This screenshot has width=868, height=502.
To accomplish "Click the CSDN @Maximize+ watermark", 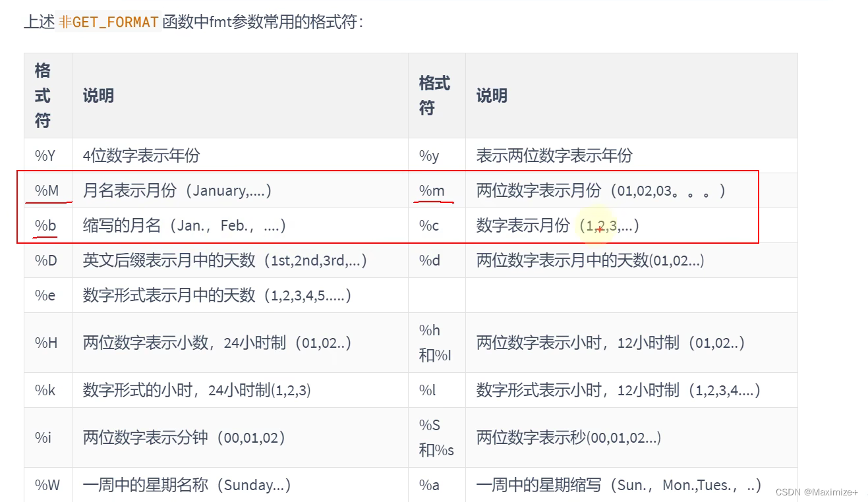I will (817, 492).
